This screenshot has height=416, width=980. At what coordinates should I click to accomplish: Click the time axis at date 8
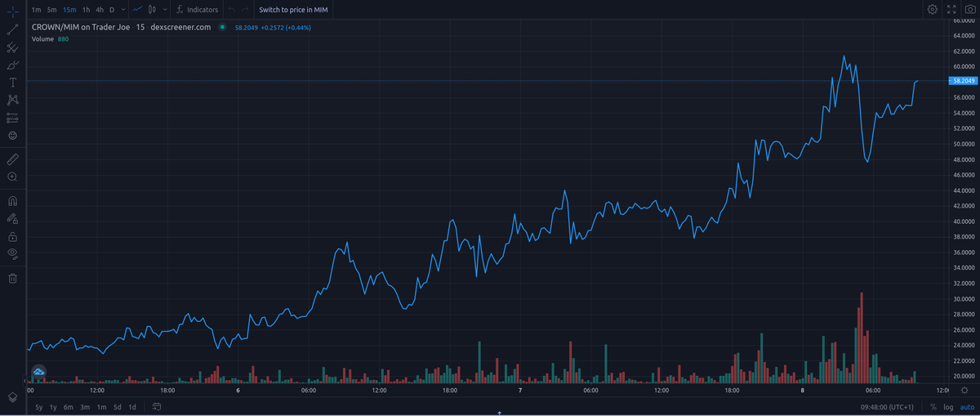click(x=802, y=391)
